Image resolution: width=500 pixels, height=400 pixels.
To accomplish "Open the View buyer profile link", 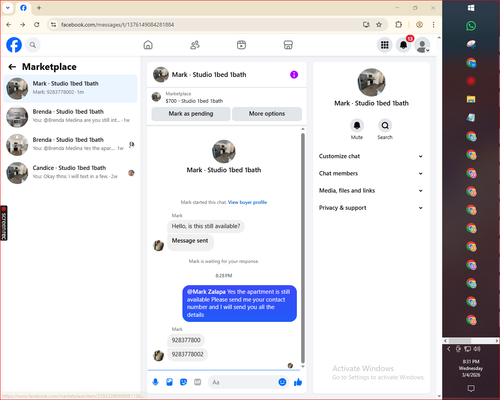I will point(247,202).
